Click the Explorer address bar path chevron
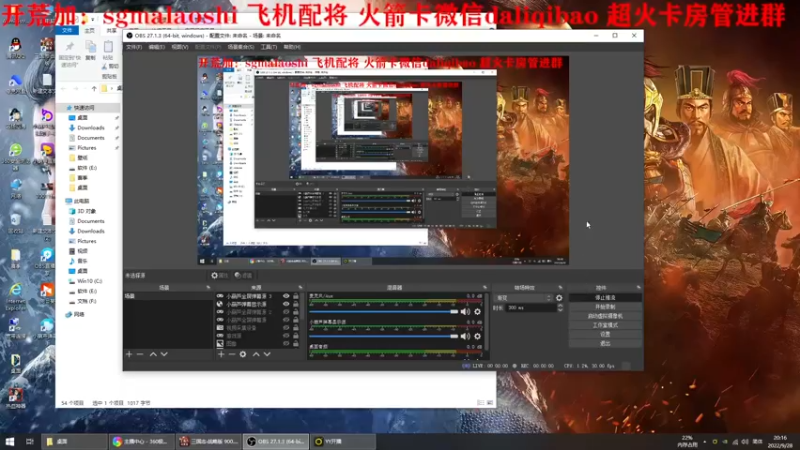 pyautogui.click(x=114, y=88)
